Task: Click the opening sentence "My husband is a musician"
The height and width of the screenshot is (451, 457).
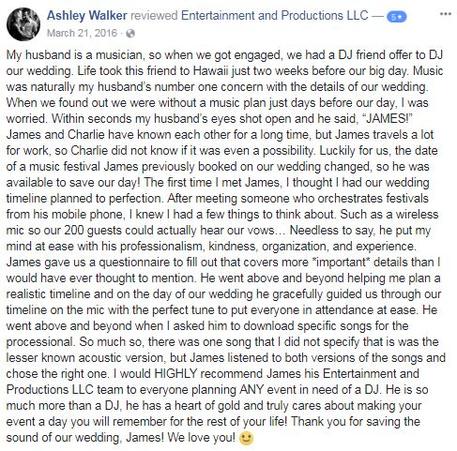Action: click(74, 55)
